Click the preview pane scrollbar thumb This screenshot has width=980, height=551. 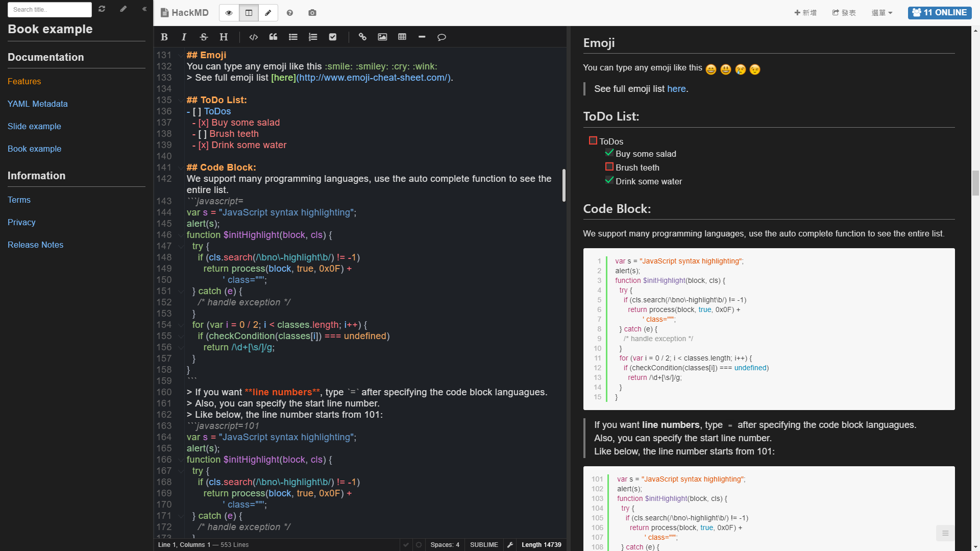pos(975,183)
